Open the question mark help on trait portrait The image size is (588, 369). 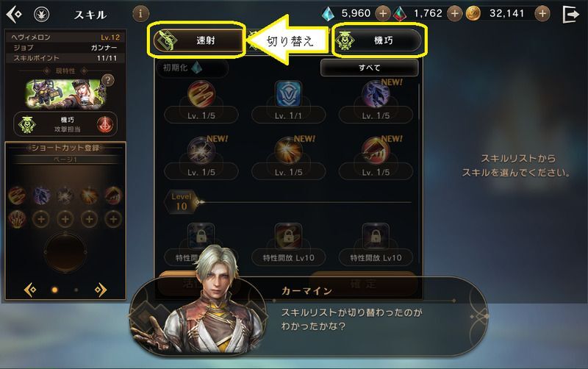[x=108, y=80]
